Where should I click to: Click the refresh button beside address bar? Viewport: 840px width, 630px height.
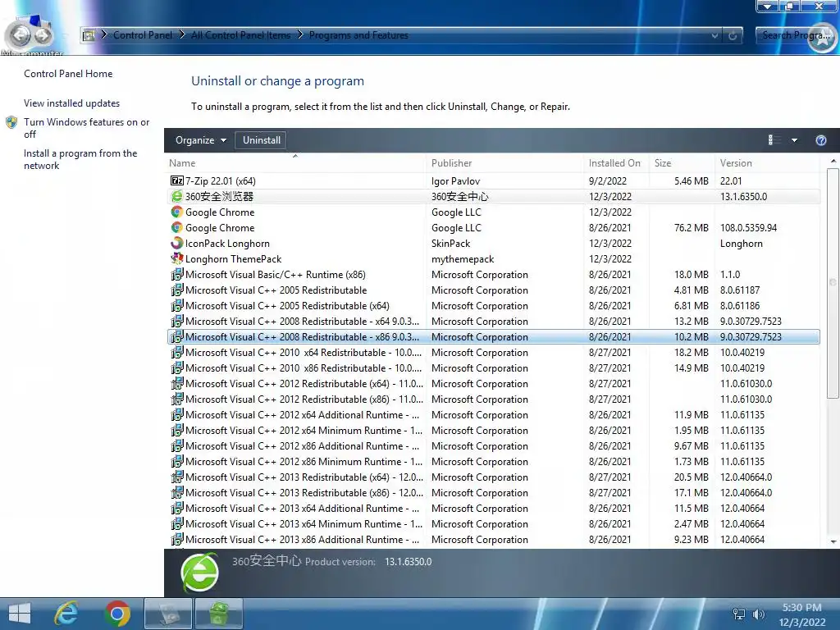click(732, 36)
